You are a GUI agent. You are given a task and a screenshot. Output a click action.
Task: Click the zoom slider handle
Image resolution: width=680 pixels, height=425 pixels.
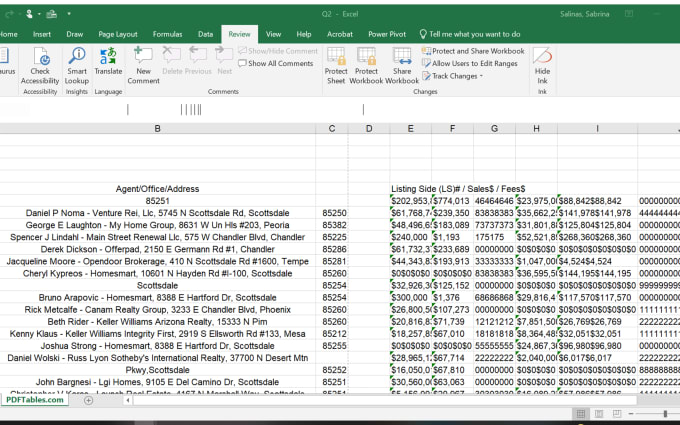pos(665,414)
